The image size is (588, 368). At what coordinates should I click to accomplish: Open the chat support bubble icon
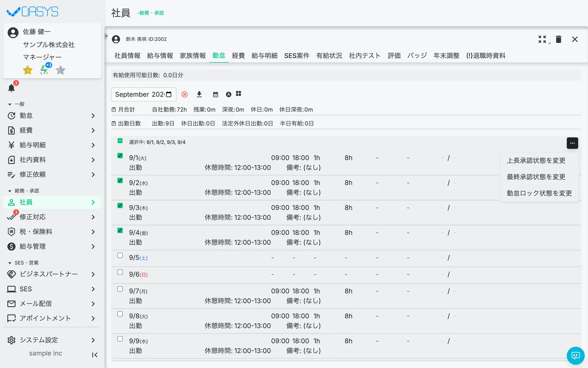(576, 356)
